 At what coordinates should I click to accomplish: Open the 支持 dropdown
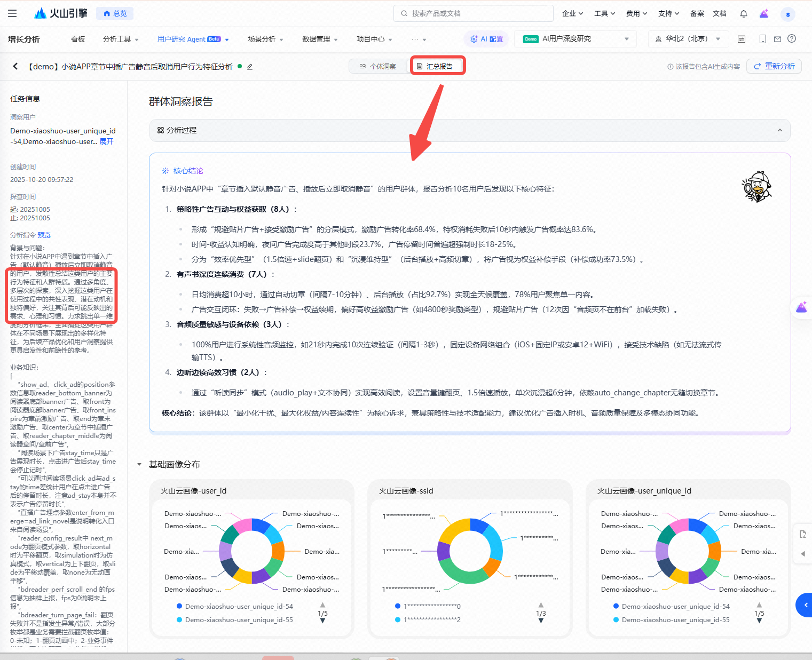669,13
